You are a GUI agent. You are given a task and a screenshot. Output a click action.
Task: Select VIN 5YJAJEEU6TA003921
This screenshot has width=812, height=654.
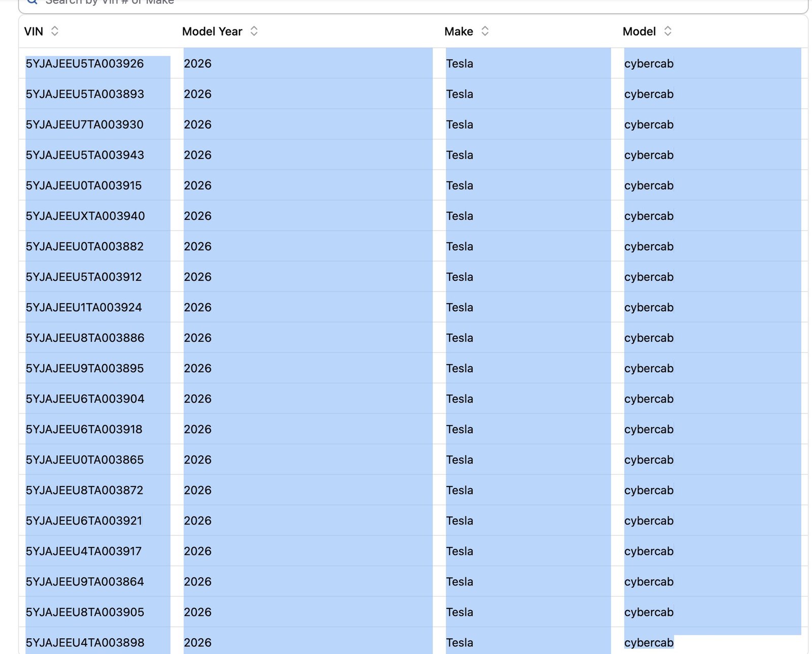pyautogui.click(x=84, y=520)
